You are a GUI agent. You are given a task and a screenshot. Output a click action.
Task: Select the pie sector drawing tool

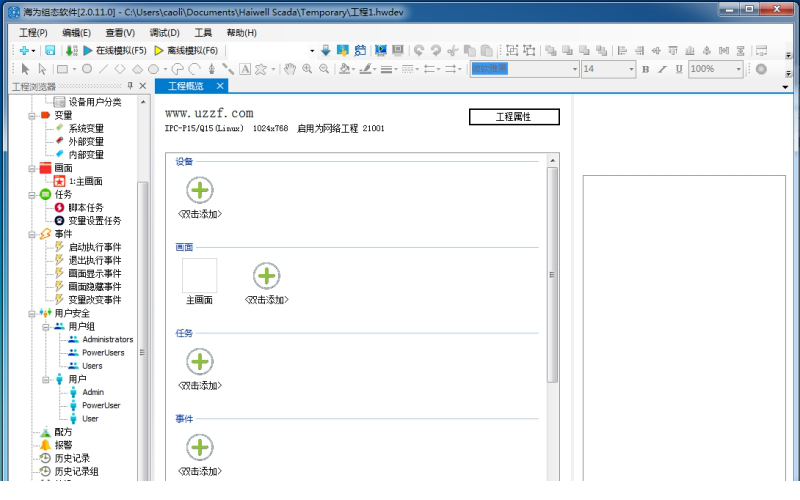[178, 69]
